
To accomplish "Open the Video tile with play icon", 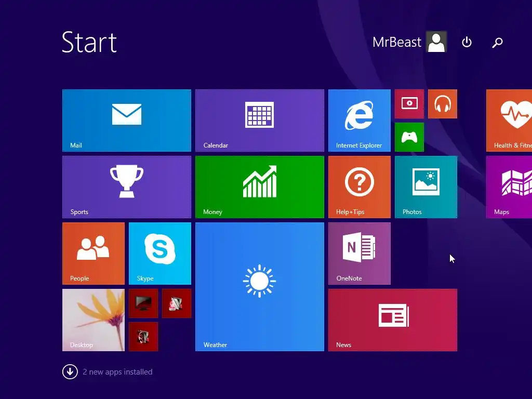I will point(409,104).
